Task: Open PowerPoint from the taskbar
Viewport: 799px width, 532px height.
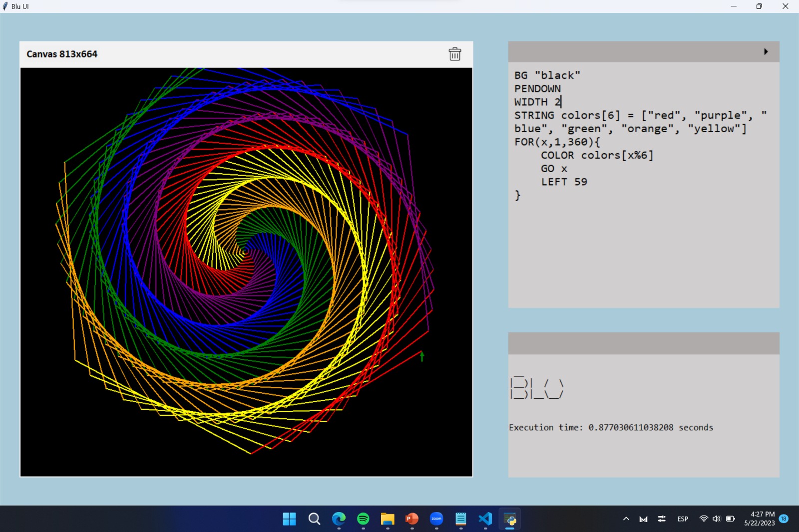Action: (x=412, y=519)
